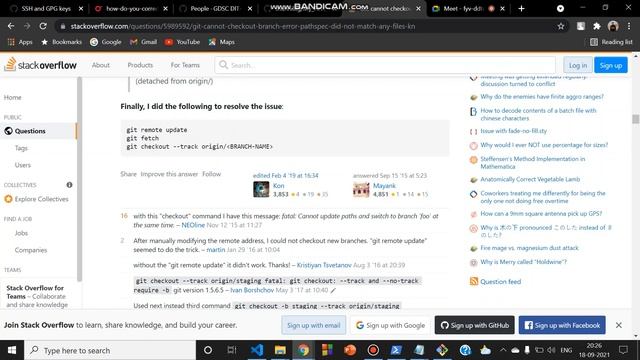
Task: Select Questions in the sidebar
Action: [x=38, y=131]
